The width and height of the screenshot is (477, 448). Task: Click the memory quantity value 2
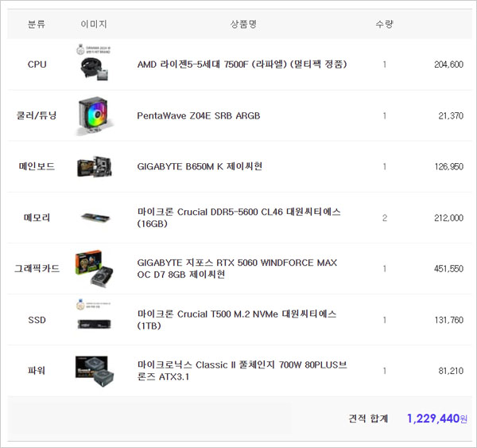point(384,217)
